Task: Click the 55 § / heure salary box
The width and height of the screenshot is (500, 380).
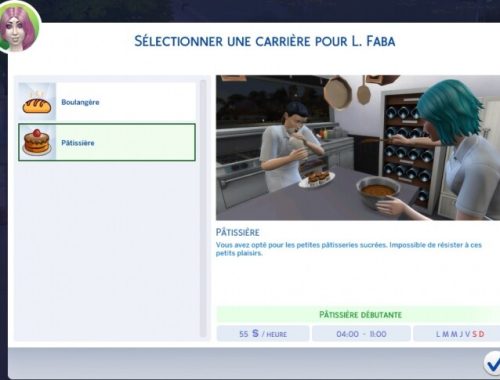Action: (x=263, y=334)
